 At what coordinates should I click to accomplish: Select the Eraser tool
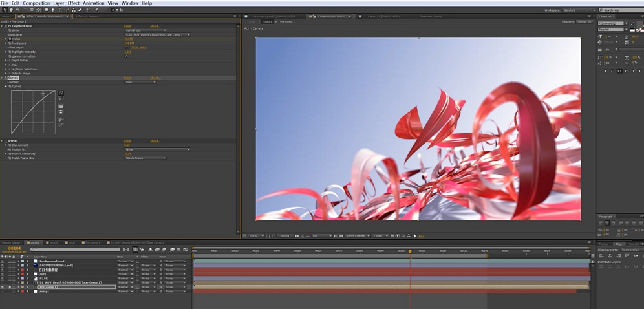click(80, 10)
